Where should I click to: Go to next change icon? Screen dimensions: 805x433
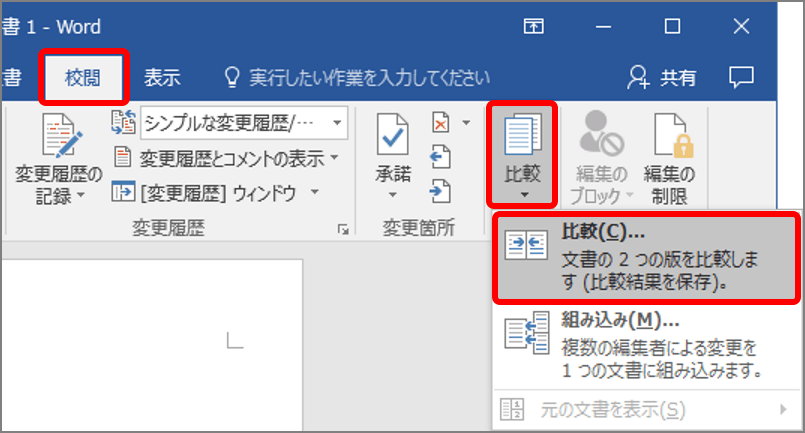(x=440, y=192)
